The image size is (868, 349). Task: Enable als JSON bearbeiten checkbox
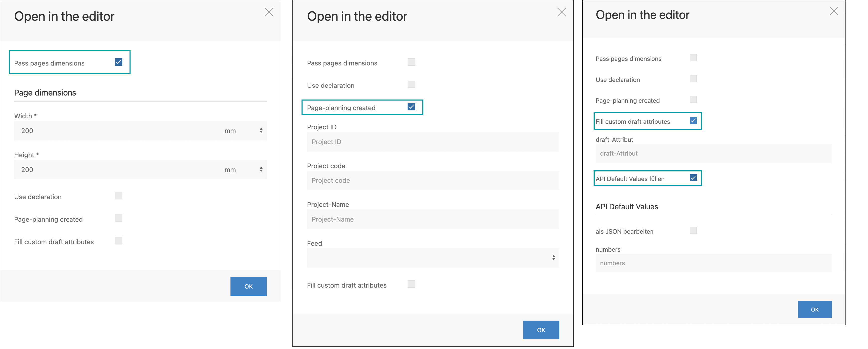click(x=693, y=230)
